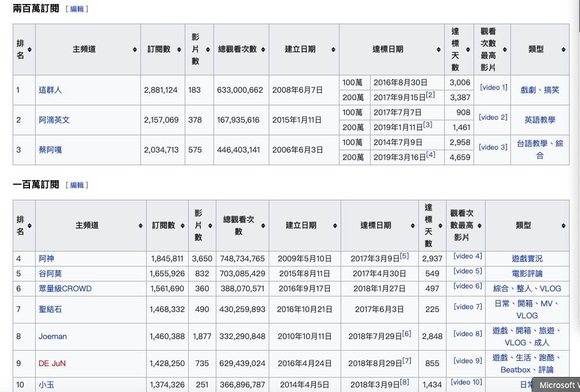
Task: Sort second table by 達標天數 arrows
Action: click(440, 226)
